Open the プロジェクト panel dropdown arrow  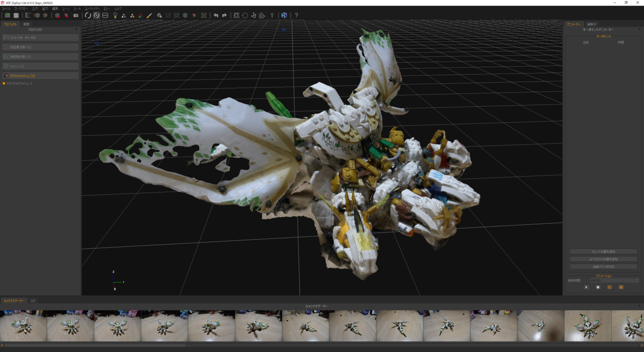coord(77,30)
